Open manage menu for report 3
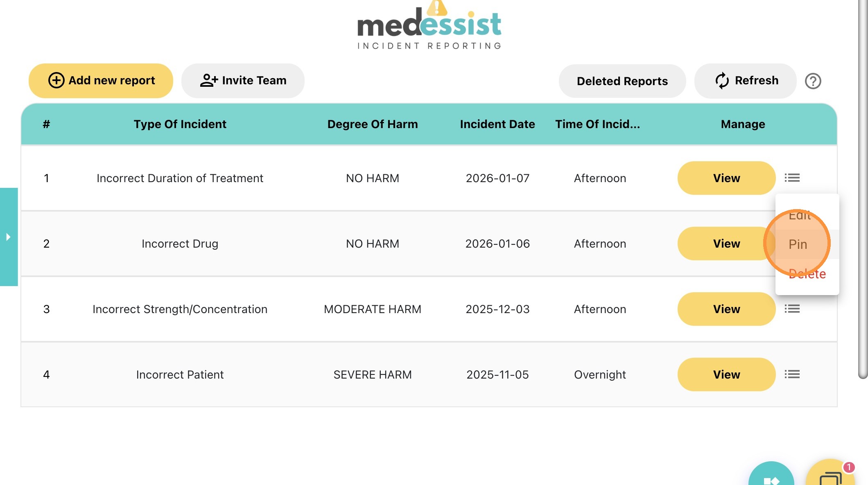 (x=792, y=309)
